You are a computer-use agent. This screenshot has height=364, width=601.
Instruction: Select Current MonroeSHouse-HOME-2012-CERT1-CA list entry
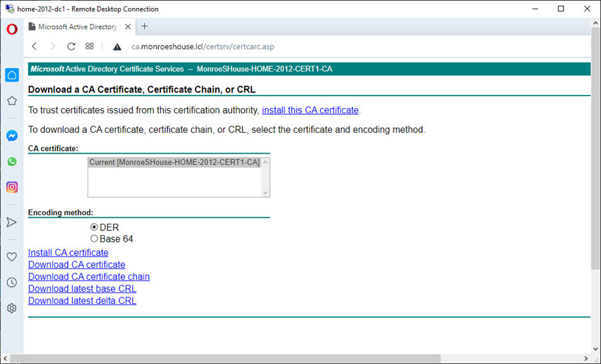pyautogui.click(x=174, y=162)
